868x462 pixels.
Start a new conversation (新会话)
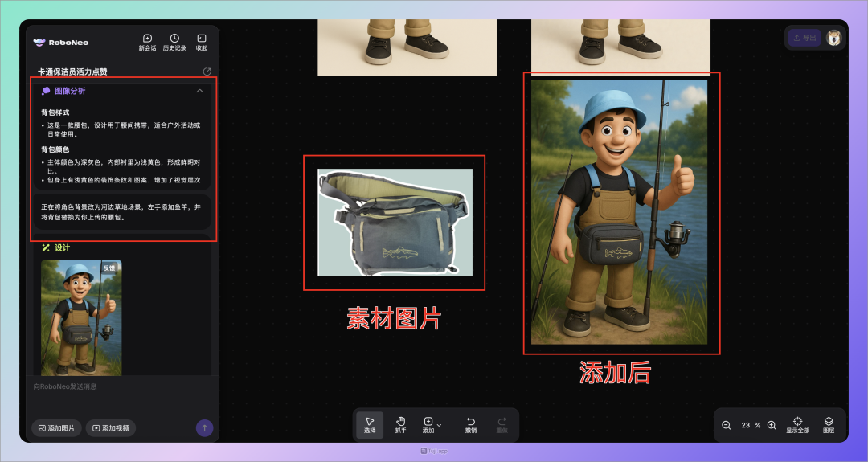(x=147, y=42)
